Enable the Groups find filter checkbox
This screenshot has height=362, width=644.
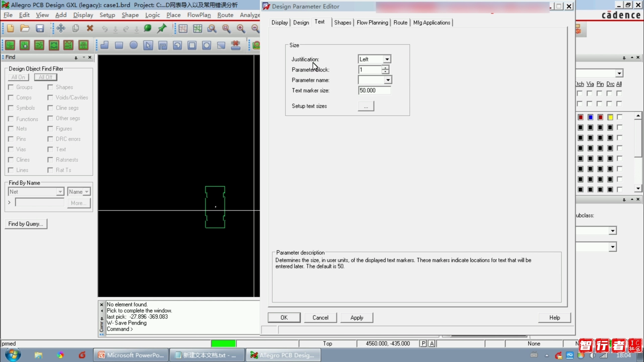[11, 87]
